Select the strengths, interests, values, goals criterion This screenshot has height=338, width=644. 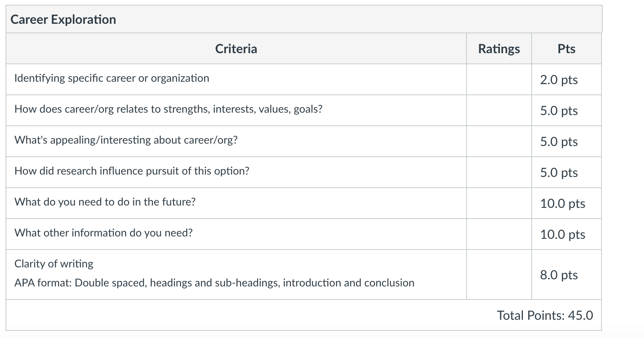coord(168,109)
